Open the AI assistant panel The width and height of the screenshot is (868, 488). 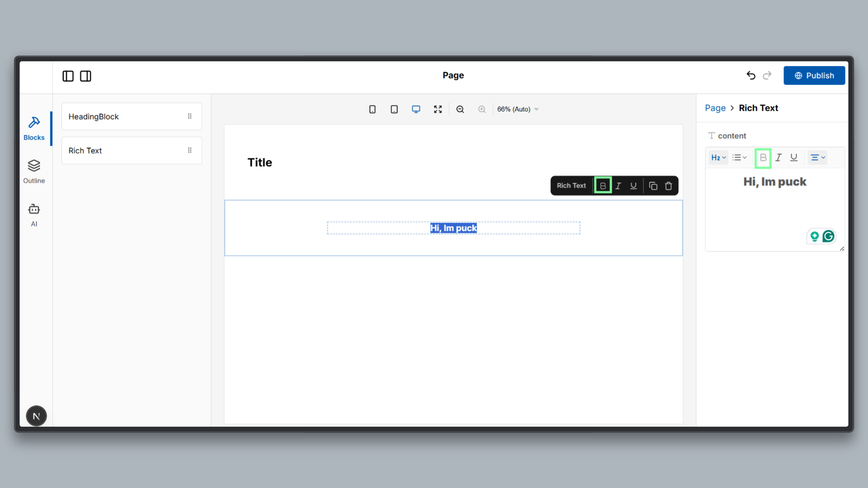coord(34,215)
